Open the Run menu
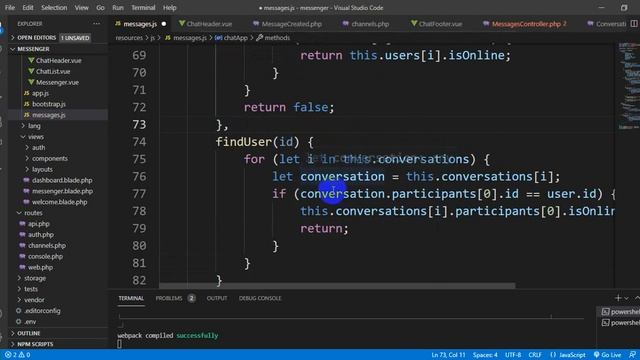 [118, 8]
